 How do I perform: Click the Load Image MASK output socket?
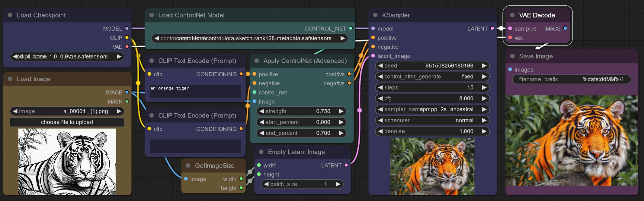[x=127, y=101]
